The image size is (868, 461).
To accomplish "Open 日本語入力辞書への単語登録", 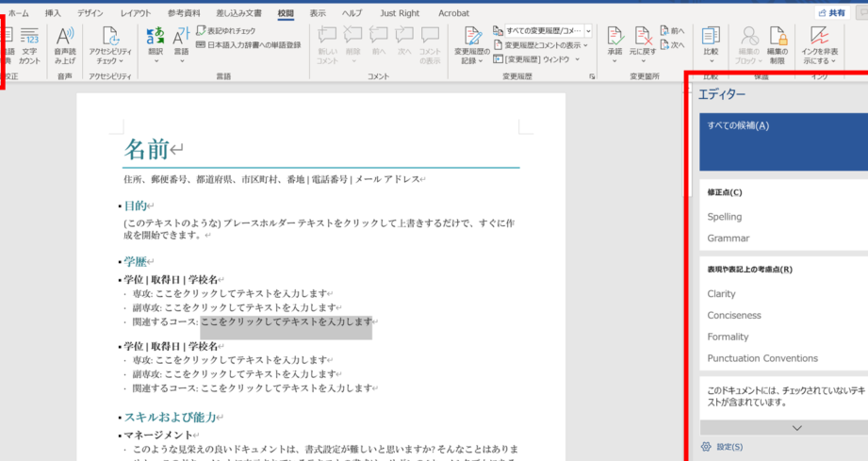I will pyautogui.click(x=249, y=45).
